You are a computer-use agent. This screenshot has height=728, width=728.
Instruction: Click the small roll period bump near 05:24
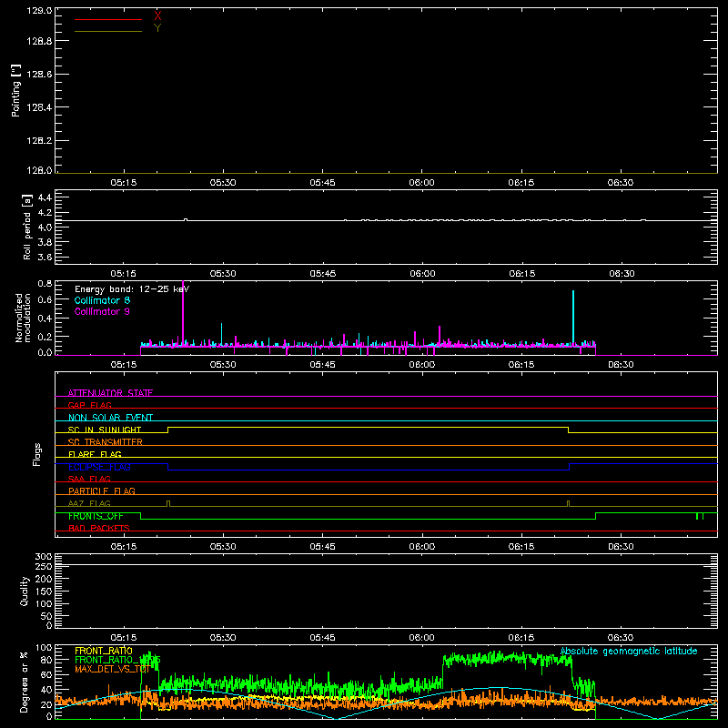[186, 219]
